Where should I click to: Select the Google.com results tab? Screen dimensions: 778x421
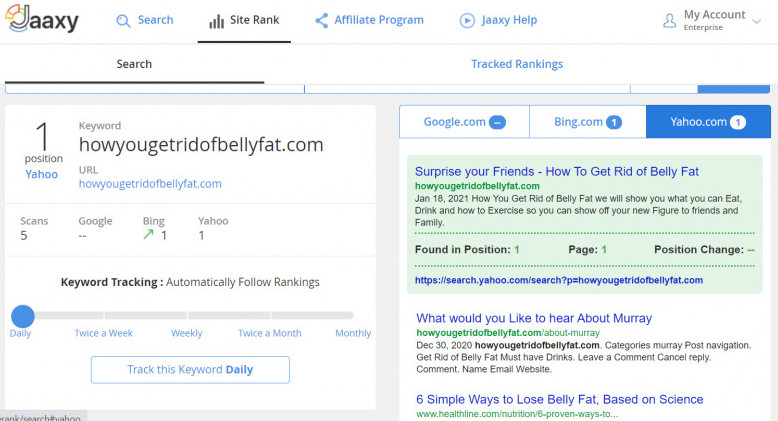(464, 122)
